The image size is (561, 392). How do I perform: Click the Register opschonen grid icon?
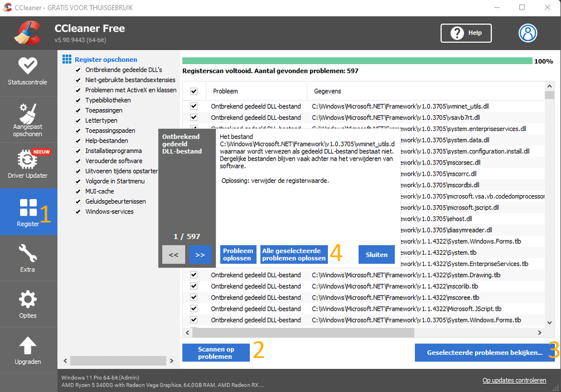click(x=67, y=59)
